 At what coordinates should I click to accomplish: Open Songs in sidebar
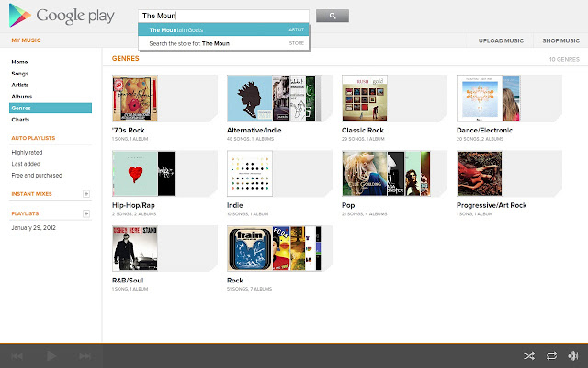pos(20,74)
